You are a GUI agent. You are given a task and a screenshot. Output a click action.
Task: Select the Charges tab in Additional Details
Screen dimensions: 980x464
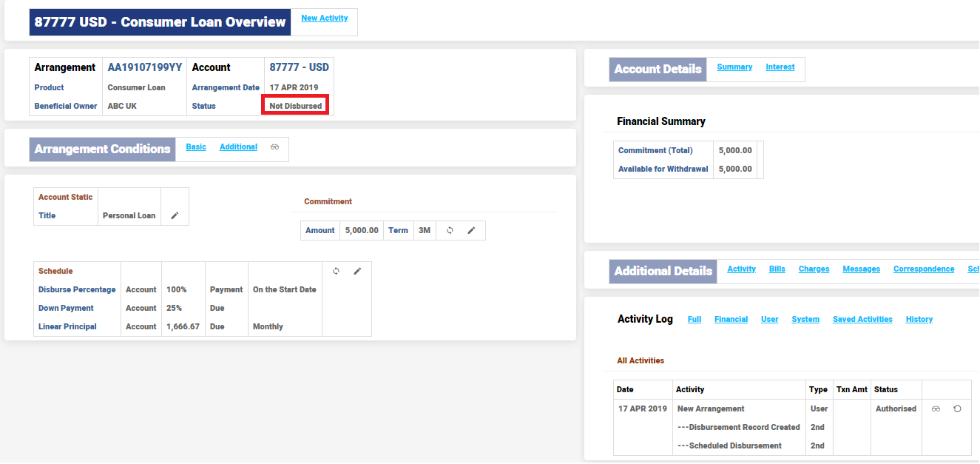coord(814,269)
